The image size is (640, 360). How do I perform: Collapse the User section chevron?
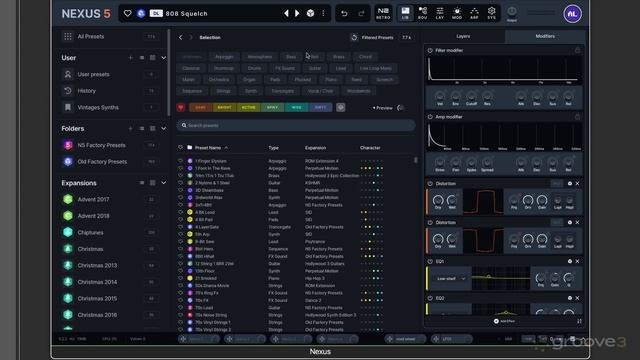pos(164,58)
